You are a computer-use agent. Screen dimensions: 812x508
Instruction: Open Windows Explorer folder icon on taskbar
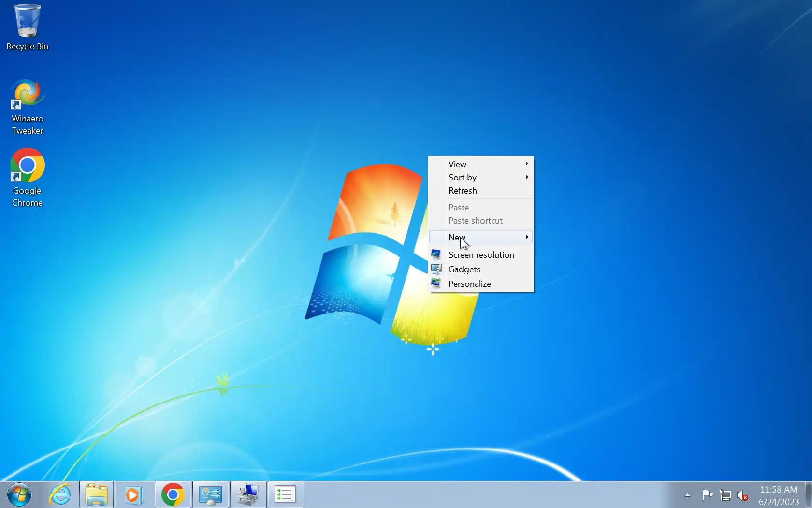[x=97, y=494]
